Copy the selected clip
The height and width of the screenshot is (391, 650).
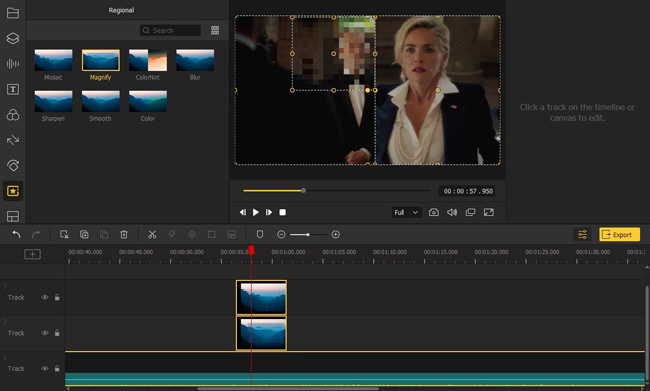tap(84, 235)
